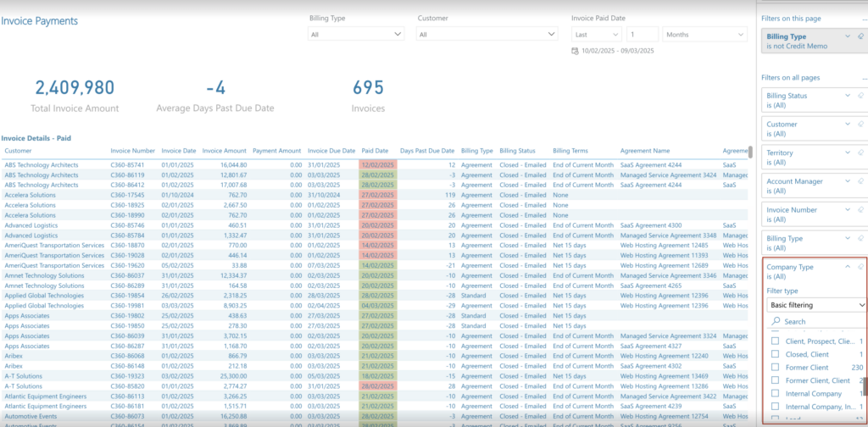Click 'Web Hosting Agreement 12485' cell

[664, 245]
